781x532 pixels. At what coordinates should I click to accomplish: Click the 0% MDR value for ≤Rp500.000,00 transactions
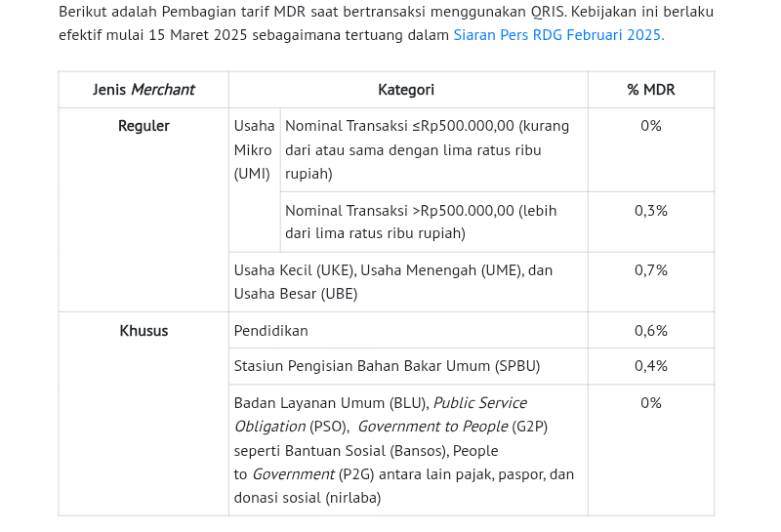click(650, 126)
